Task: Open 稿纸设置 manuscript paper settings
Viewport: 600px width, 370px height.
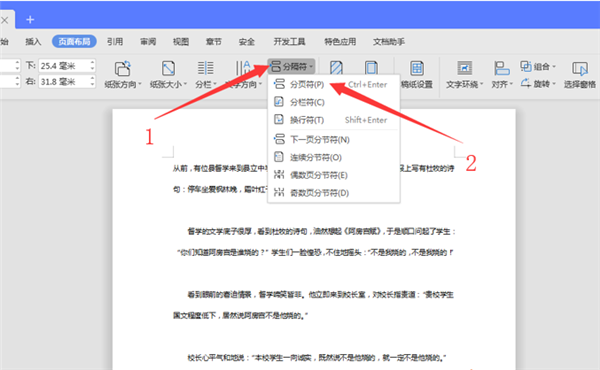Action: point(417,75)
